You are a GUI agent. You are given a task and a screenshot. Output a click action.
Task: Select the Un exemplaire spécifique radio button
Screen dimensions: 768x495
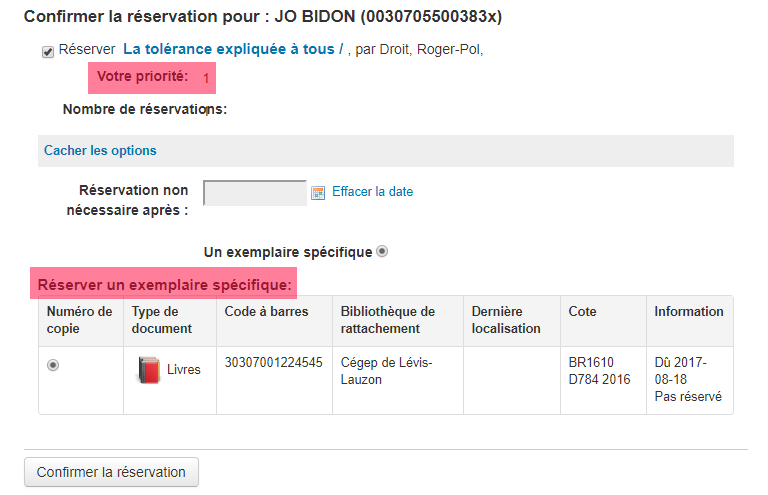coord(382,252)
